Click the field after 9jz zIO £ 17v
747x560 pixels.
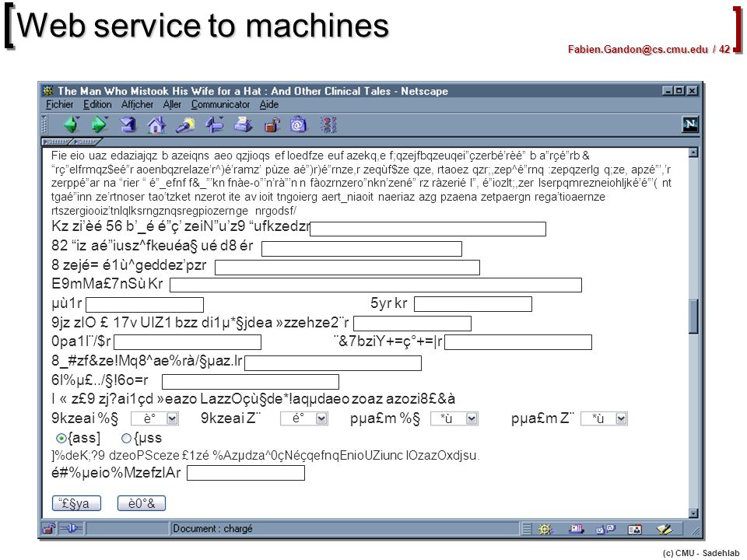[412, 324]
